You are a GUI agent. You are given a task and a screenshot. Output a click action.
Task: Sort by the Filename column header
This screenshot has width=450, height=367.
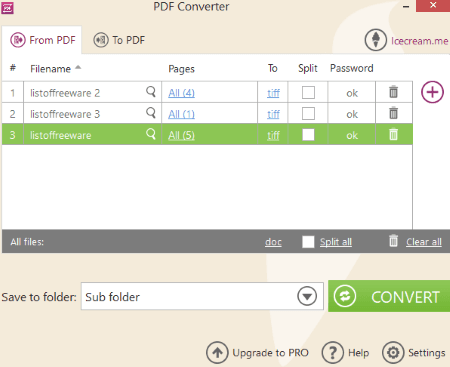point(51,69)
